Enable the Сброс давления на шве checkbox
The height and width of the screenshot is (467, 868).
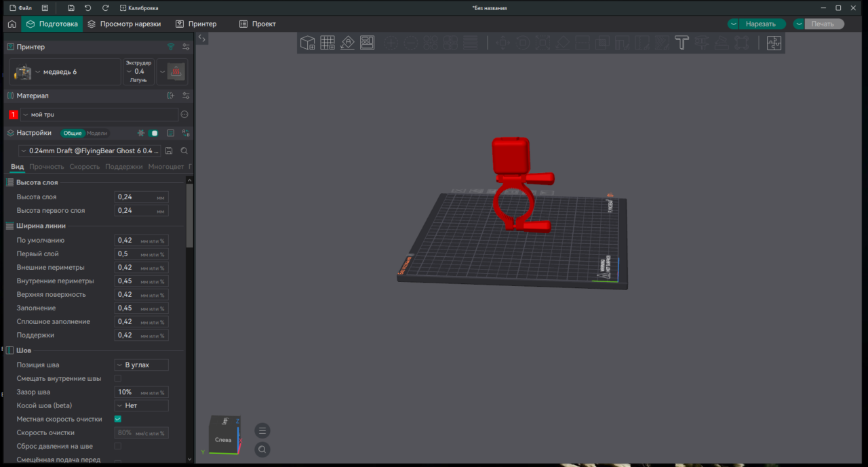pyautogui.click(x=117, y=446)
